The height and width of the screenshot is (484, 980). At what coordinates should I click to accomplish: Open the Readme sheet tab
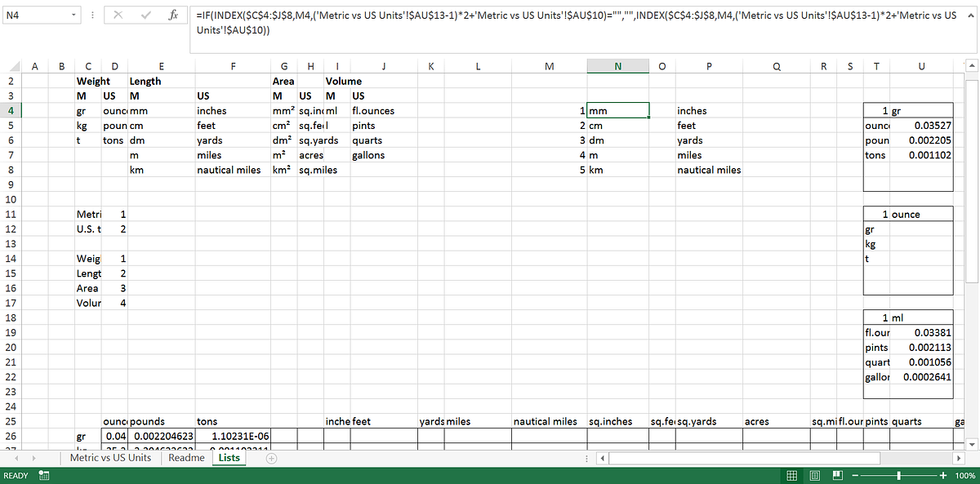coord(186,458)
